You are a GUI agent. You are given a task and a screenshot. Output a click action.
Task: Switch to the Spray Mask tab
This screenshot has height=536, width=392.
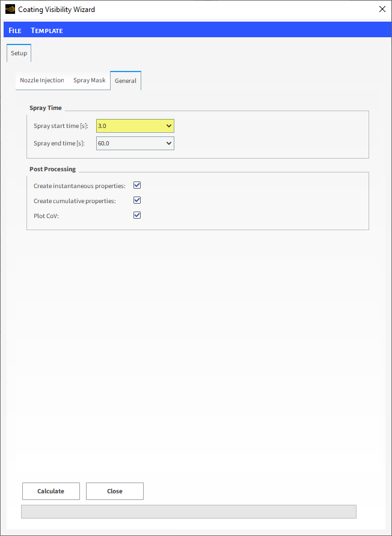pos(89,81)
